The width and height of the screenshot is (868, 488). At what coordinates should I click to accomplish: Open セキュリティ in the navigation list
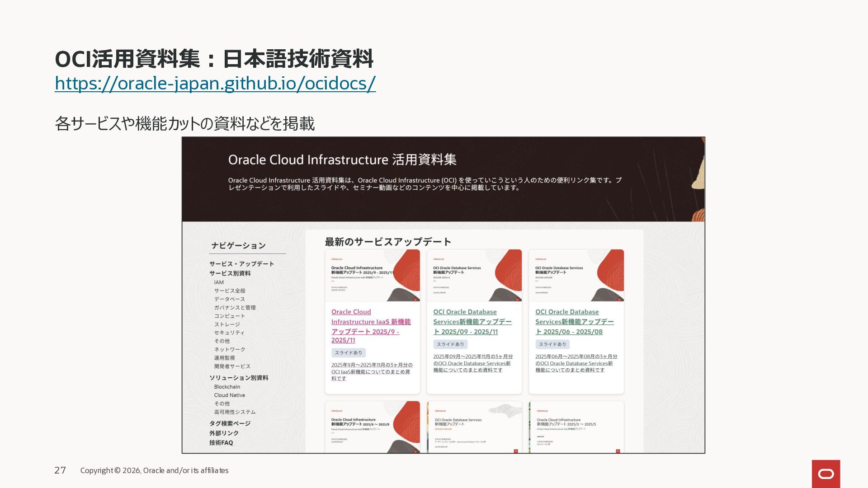coord(229,333)
